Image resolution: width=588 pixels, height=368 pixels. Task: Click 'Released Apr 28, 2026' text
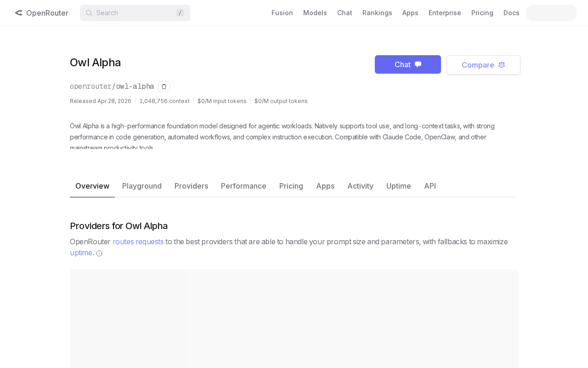click(x=101, y=101)
